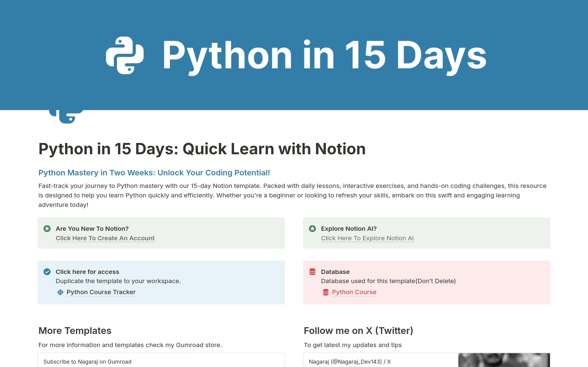Image resolution: width=588 pixels, height=367 pixels.
Task: Click red database icon beside Database heading
Action: pyautogui.click(x=312, y=272)
